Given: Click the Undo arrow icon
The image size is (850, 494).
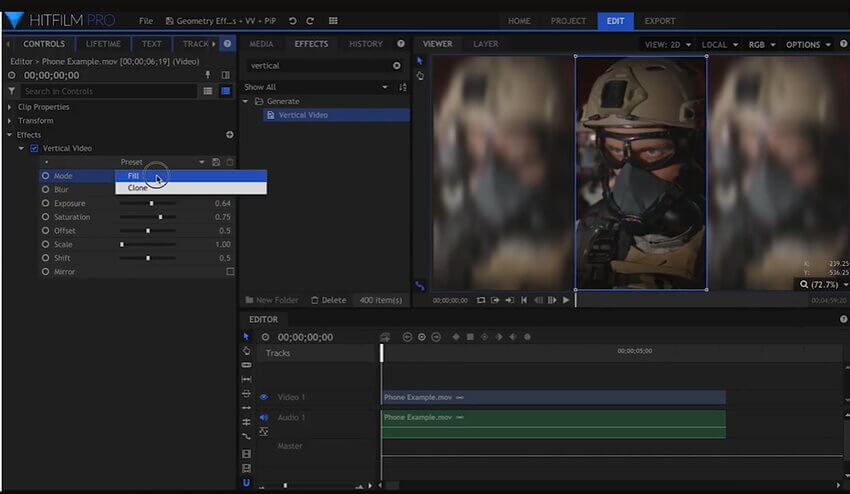Looking at the screenshot, I should (x=293, y=21).
